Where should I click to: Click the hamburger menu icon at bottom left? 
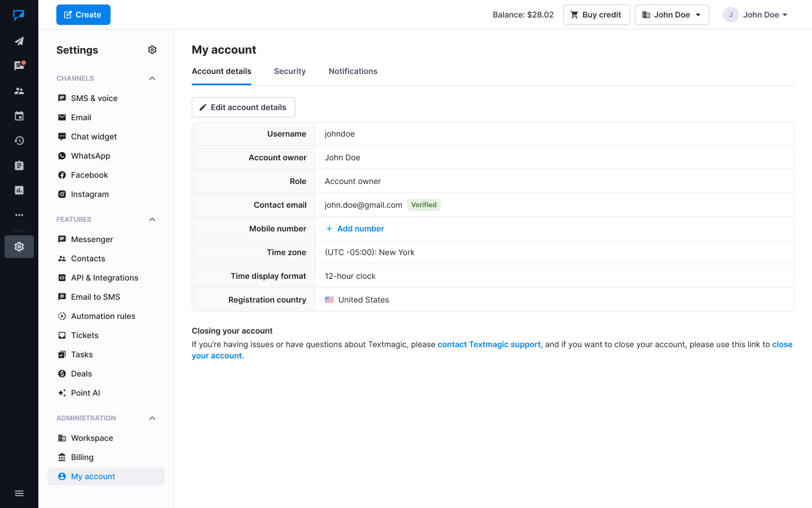[x=19, y=493]
